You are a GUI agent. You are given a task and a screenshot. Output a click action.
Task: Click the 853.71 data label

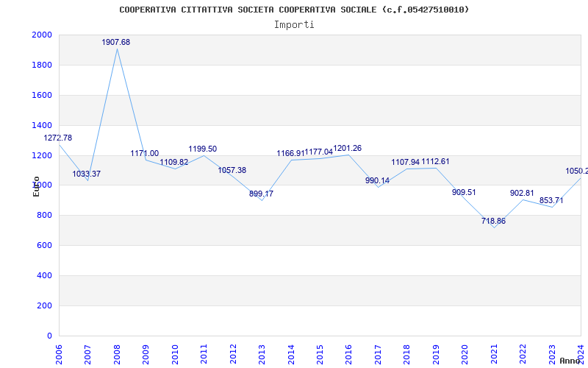click(551, 200)
